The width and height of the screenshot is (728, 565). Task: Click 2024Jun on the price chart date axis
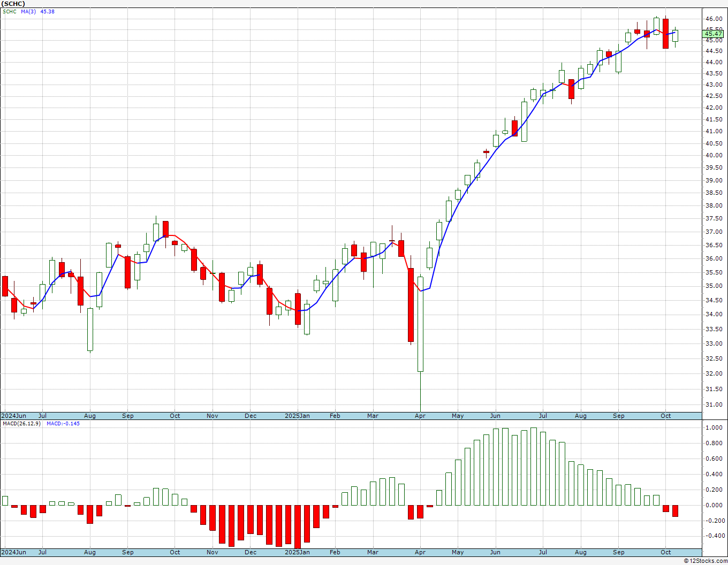coord(14,416)
